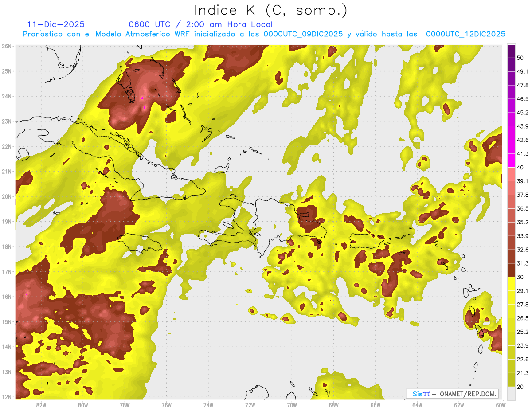The image size is (532, 411).
Task: Click the colorbar value '27.8'
Action: point(523,305)
